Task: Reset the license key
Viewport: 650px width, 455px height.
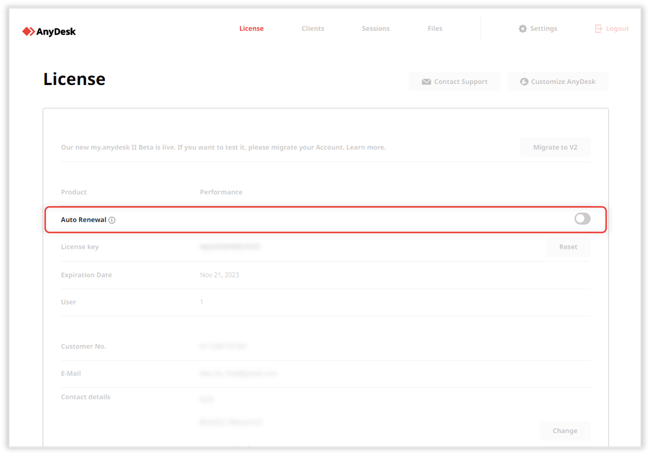Action: (568, 247)
